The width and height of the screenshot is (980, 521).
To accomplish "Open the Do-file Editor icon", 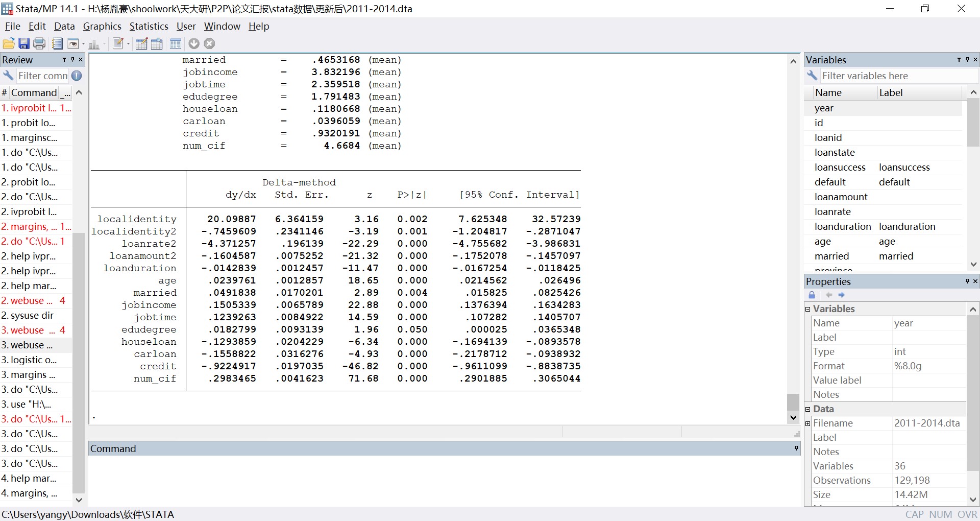I will (118, 44).
